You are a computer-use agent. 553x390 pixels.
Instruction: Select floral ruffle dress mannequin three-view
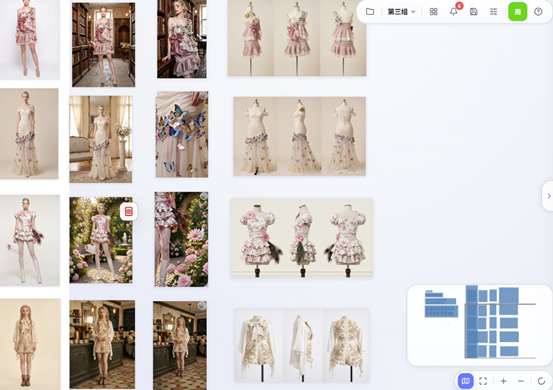point(302,238)
